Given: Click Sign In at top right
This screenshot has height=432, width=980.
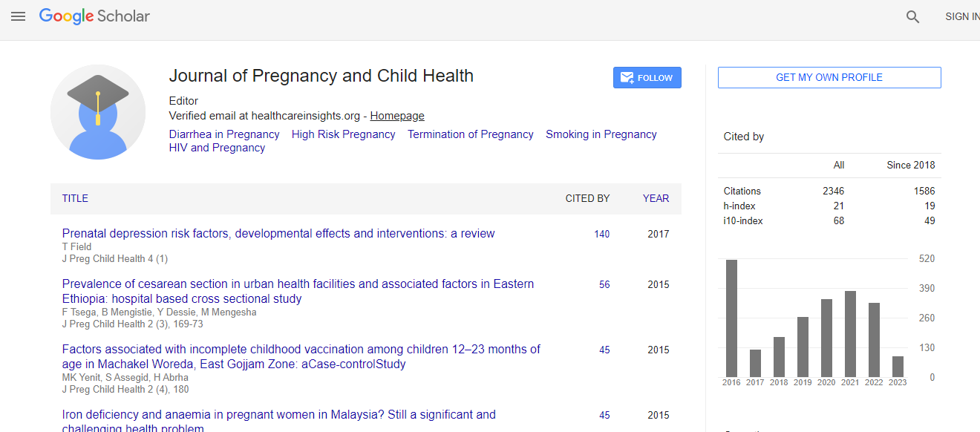Looking at the screenshot, I should [x=961, y=16].
